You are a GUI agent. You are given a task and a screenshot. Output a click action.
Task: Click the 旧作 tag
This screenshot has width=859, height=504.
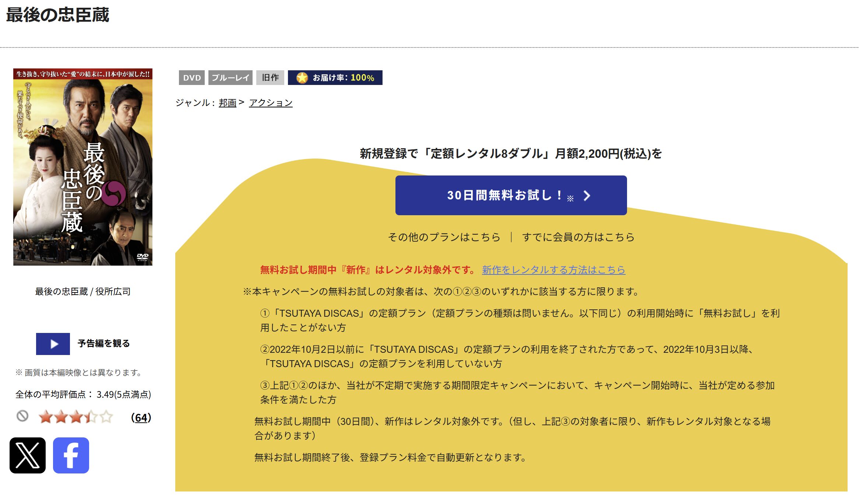pos(270,78)
